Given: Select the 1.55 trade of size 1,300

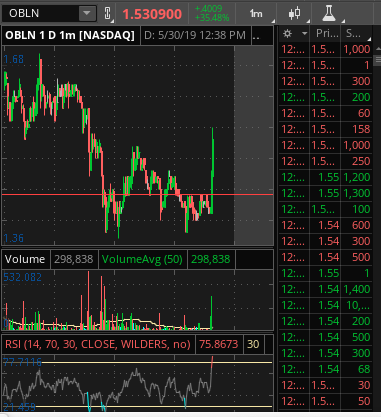Looking at the screenshot, I should click(x=326, y=193).
